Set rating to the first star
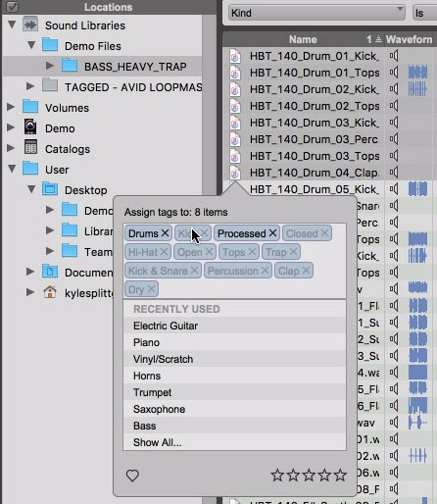This screenshot has width=437, height=504. tap(277, 475)
